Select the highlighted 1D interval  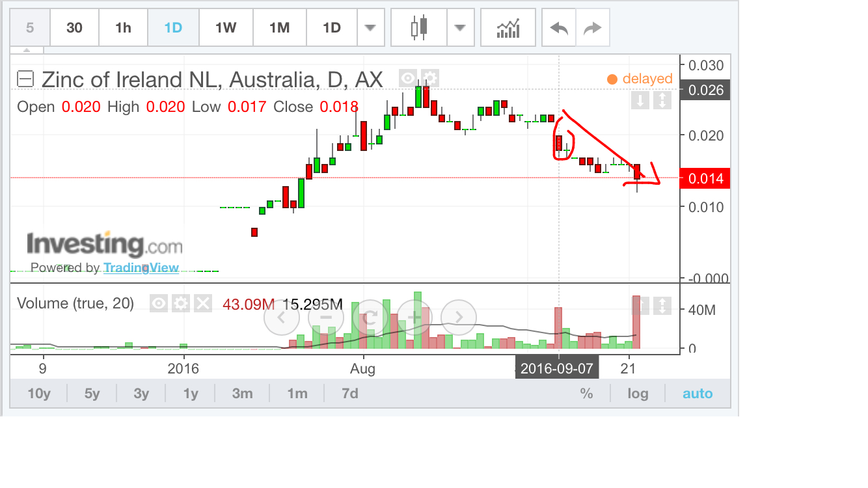(173, 28)
